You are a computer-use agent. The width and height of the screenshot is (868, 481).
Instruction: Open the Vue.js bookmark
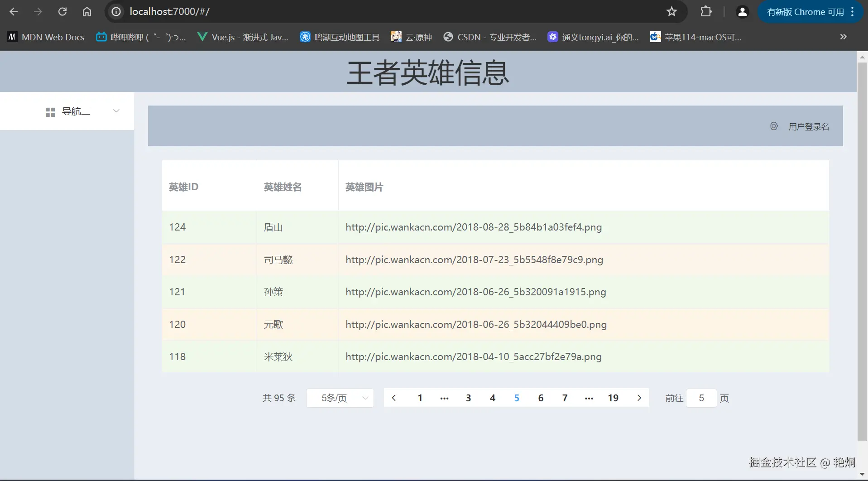243,37
